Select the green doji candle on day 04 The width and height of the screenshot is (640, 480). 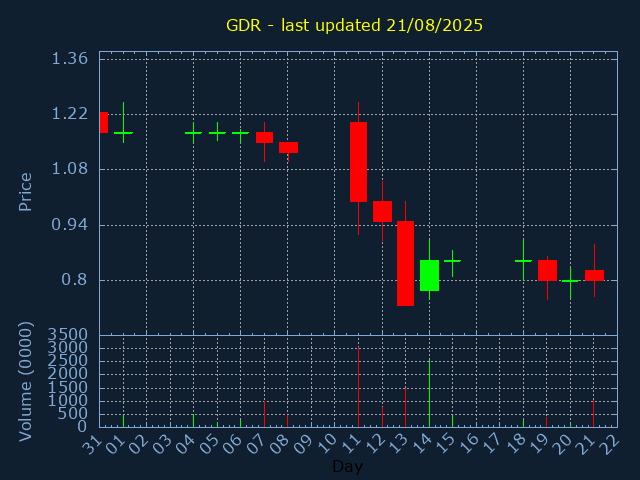point(193,133)
